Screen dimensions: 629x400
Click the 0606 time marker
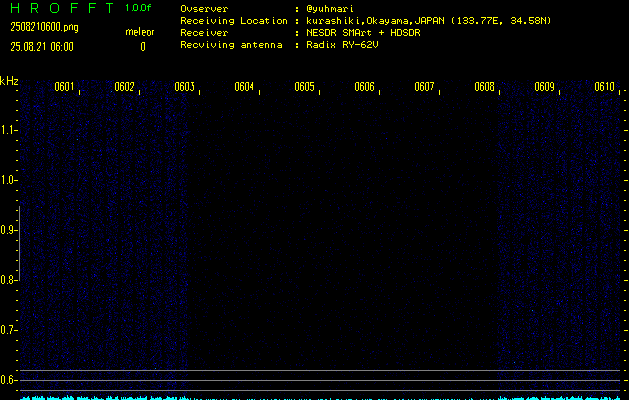click(364, 87)
